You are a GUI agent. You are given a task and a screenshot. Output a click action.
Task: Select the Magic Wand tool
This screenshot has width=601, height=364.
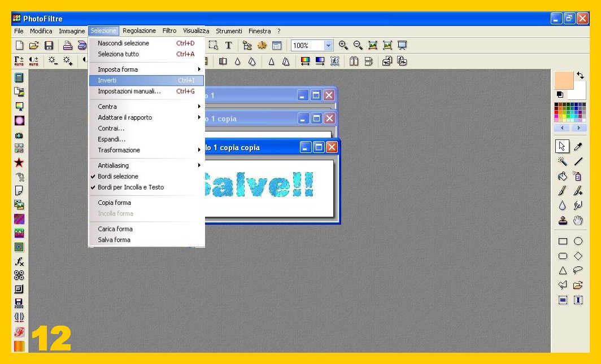[x=563, y=161]
